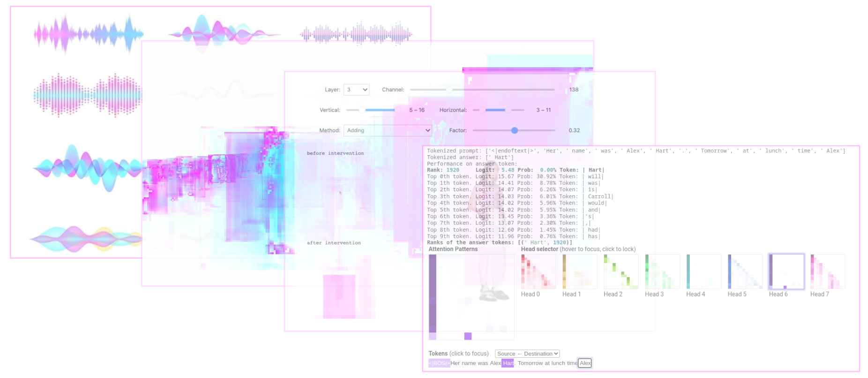868x378 pixels.
Task: Click 'Ranks of the answer tokens' line
Action: (x=499, y=242)
